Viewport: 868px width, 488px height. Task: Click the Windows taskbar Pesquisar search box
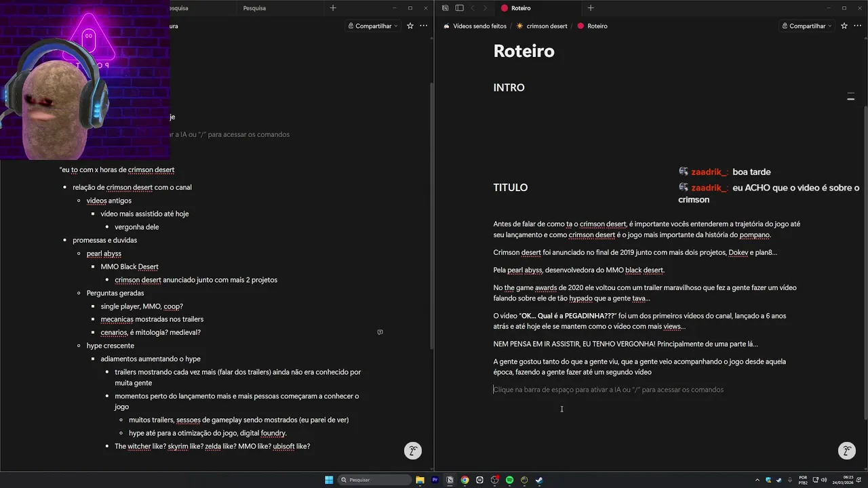[x=374, y=480]
